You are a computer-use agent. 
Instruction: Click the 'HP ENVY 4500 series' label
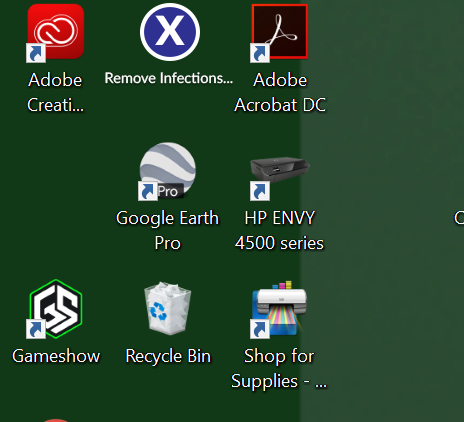click(279, 230)
